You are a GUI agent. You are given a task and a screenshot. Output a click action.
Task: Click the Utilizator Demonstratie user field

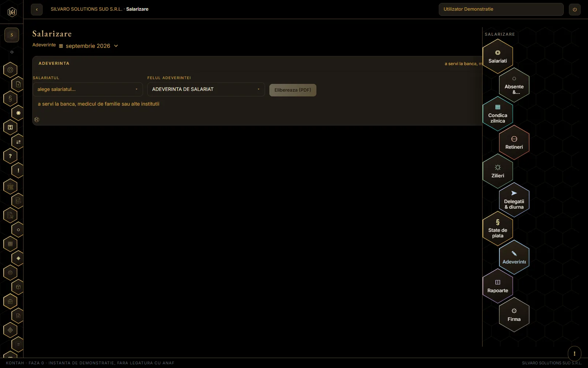[501, 10]
